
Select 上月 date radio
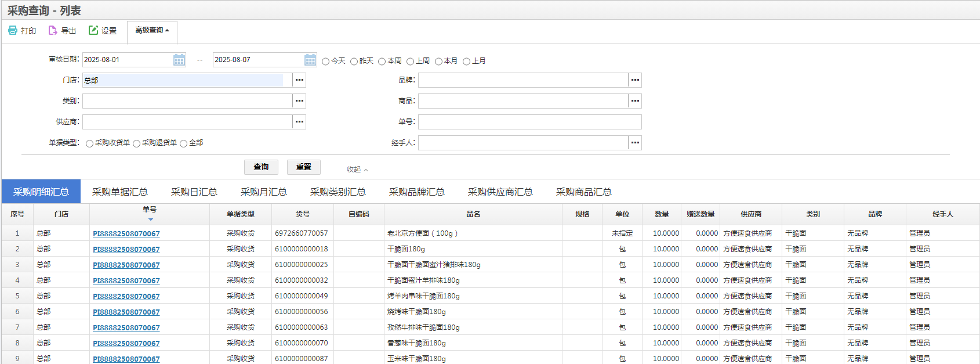tap(466, 61)
